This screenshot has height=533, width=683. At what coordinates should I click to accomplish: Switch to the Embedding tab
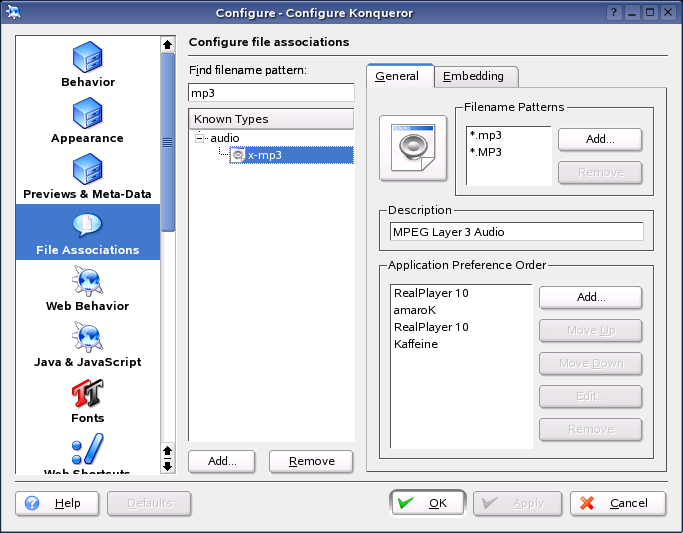[476, 77]
